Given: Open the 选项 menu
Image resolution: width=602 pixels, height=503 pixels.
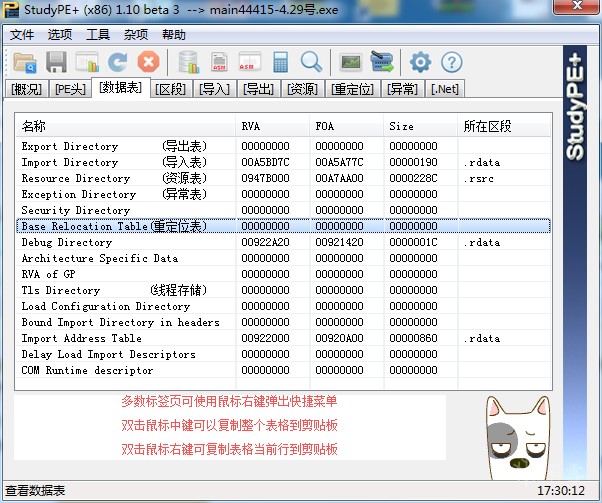Looking at the screenshot, I should (60, 35).
